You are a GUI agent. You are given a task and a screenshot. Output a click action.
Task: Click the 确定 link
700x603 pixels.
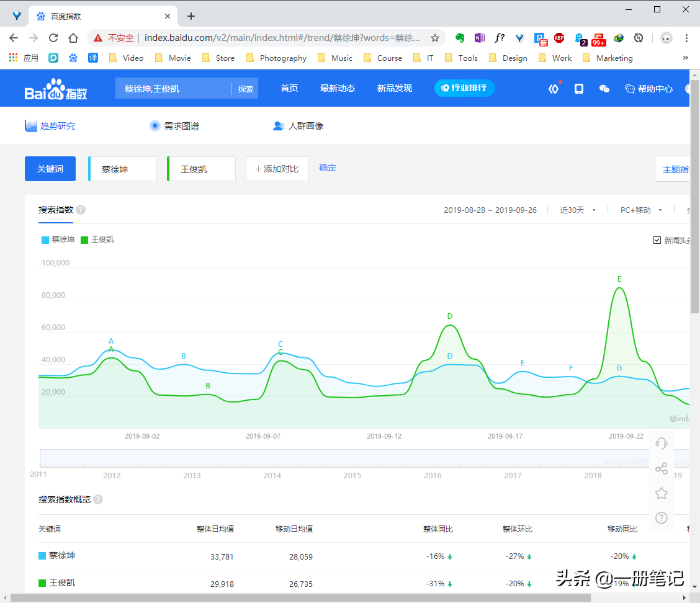(328, 168)
